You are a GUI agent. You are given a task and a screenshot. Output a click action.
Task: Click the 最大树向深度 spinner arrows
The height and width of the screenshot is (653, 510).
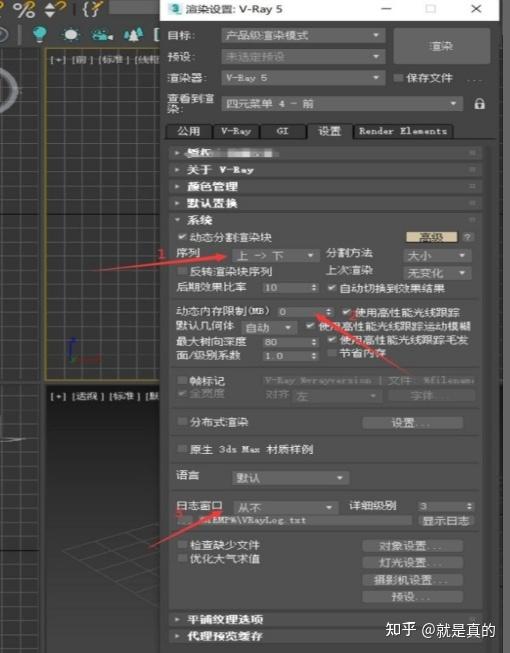tap(315, 342)
